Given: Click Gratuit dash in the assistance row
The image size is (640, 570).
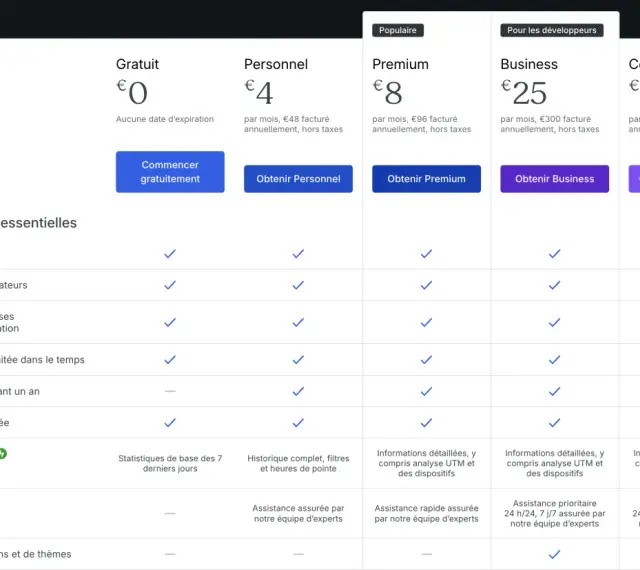Looking at the screenshot, I should coord(170,513).
